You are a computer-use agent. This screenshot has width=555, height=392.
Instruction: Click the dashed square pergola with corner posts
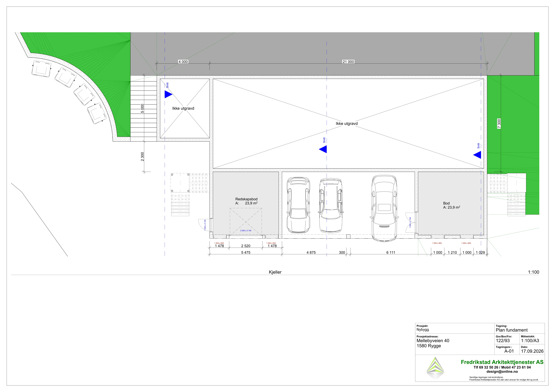180,183
